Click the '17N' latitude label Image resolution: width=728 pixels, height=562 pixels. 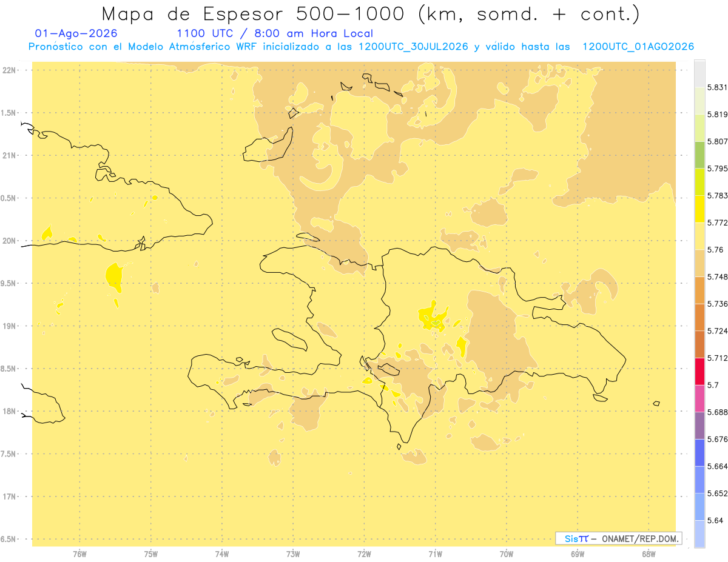tap(10, 497)
